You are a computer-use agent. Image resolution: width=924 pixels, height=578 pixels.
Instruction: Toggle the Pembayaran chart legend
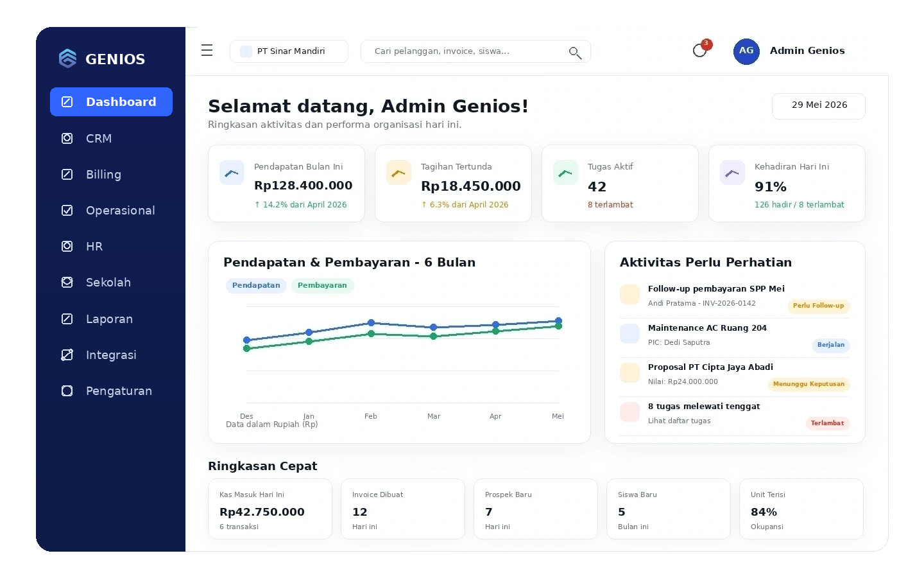click(322, 286)
